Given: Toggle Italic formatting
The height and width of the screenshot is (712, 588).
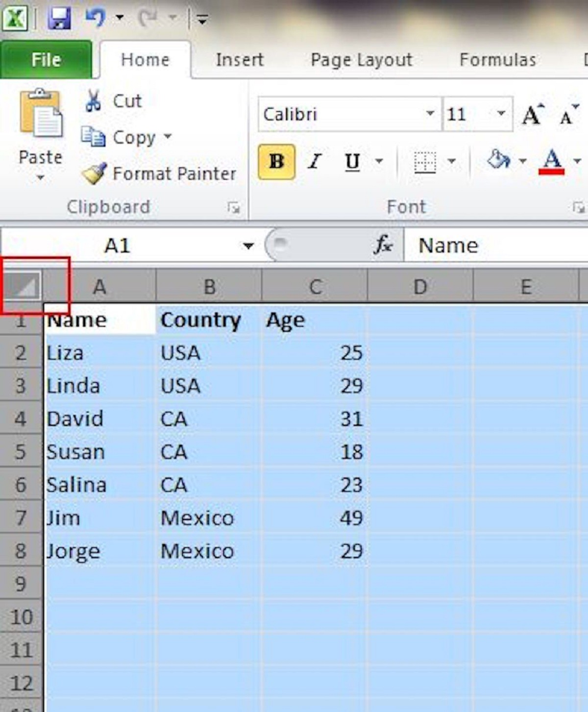Looking at the screenshot, I should [x=315, y=161].
